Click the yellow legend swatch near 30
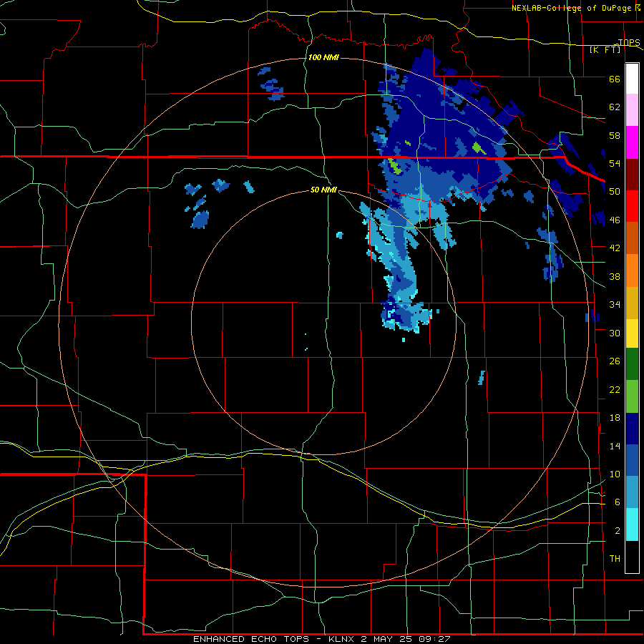The height and width of the screenshot is (644, 644). 632,333
